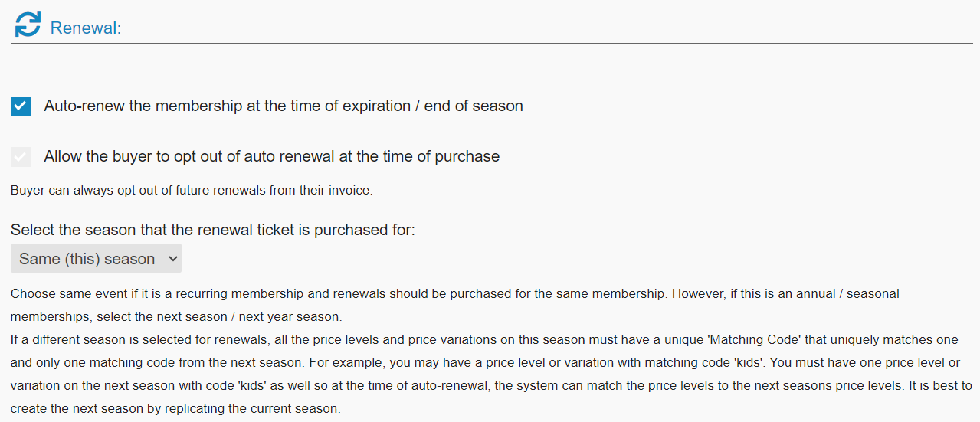This screenshot has width=980, height=422.
Task: Open the 'Same (this) season' dropdown
Action: [96, 259]
